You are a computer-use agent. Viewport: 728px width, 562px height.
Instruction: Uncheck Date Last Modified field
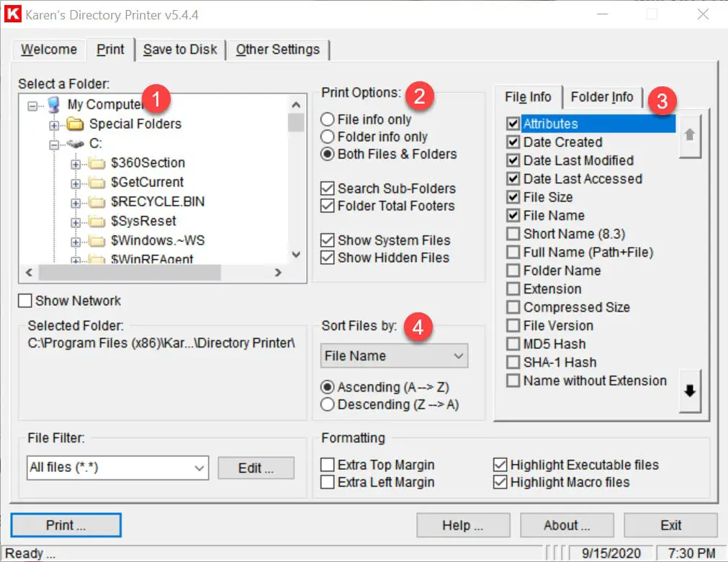(513, 160)
